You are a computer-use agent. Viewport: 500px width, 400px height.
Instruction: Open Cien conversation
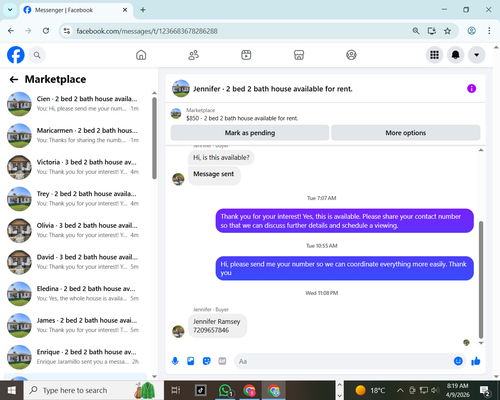(x=77, y=104)
